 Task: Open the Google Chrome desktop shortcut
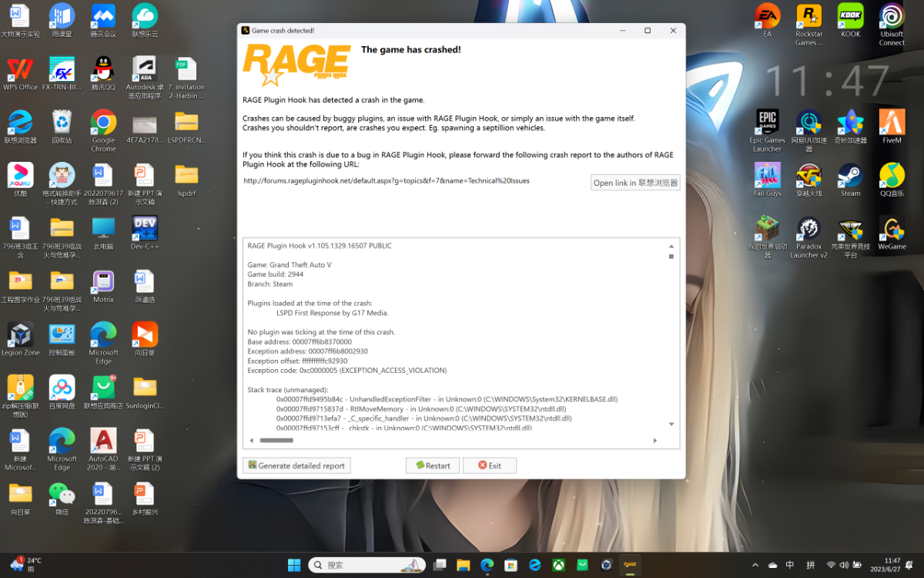pyautogui.click(x=103, y=131)
